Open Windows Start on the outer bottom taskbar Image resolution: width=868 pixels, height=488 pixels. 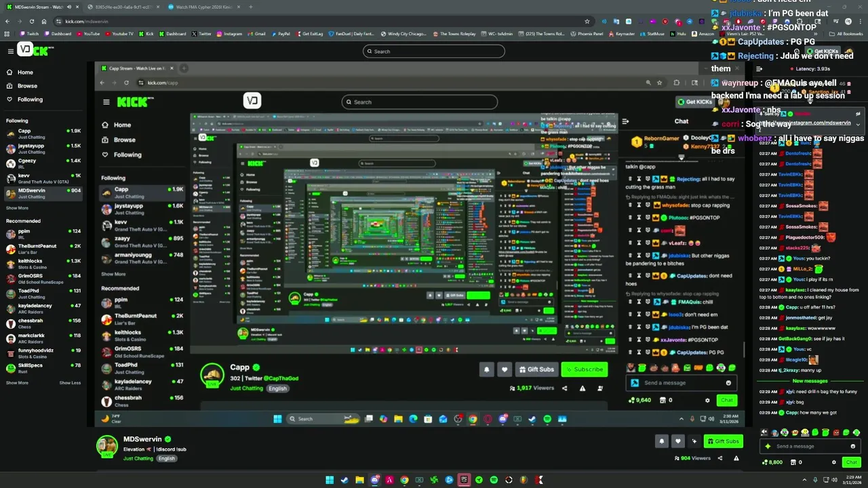(330, 480)
